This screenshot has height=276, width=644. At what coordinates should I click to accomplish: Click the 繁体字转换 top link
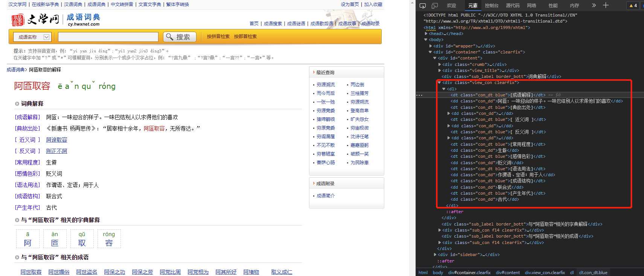click(x=178, y=5)
